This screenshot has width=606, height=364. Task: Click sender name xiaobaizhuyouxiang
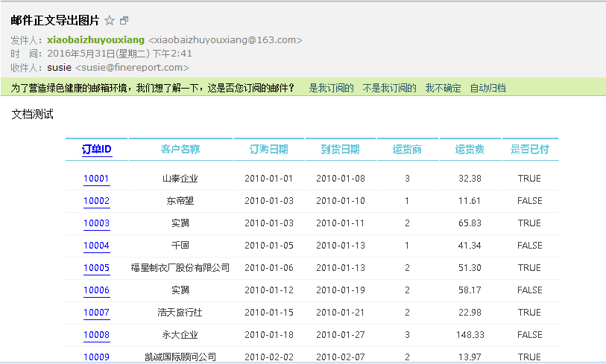coord(95,39)
